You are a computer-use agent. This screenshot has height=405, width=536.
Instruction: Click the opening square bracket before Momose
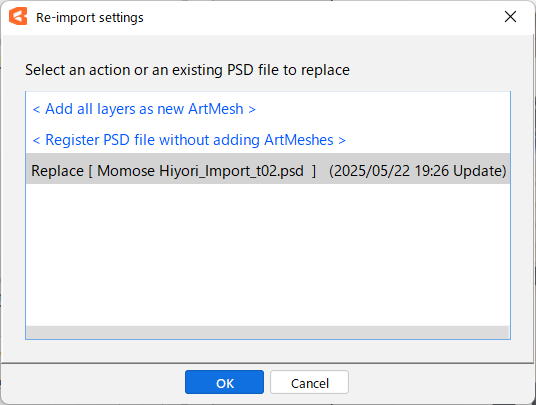coord(91,171)
